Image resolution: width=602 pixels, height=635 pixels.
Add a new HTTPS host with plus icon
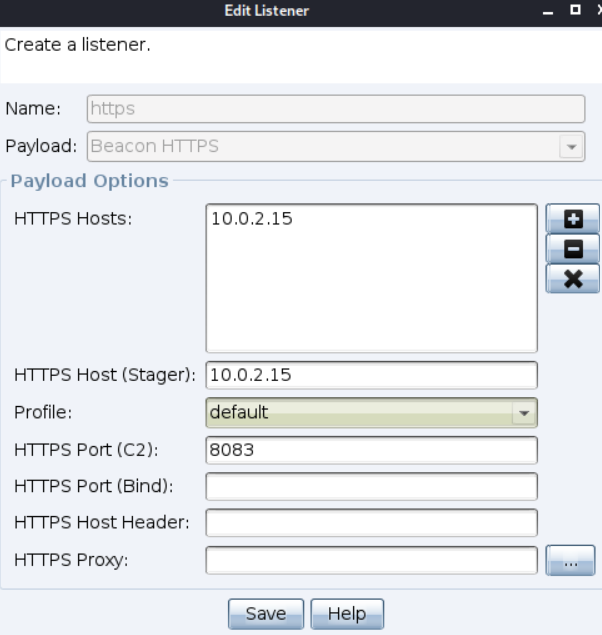click(x=572, y=219)
